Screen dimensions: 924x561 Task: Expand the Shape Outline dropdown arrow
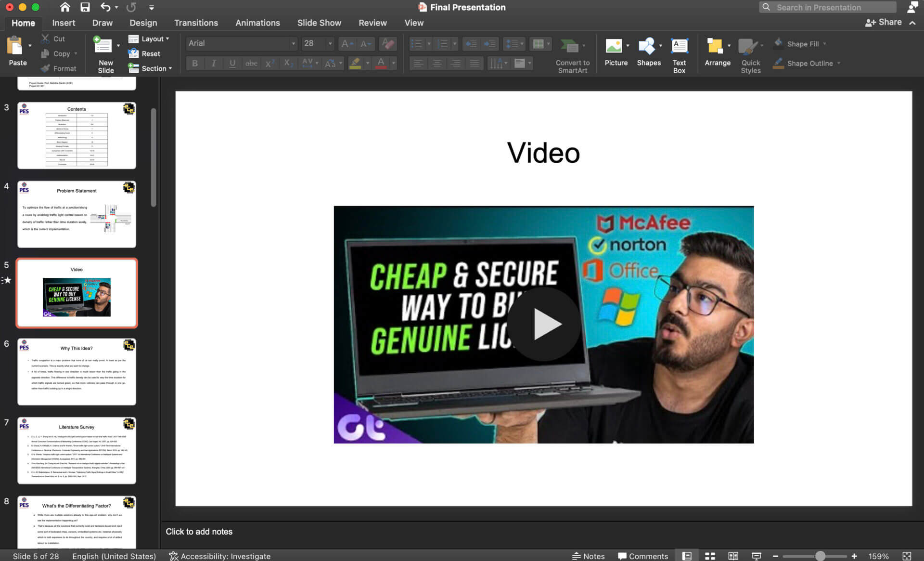point(839,63)
